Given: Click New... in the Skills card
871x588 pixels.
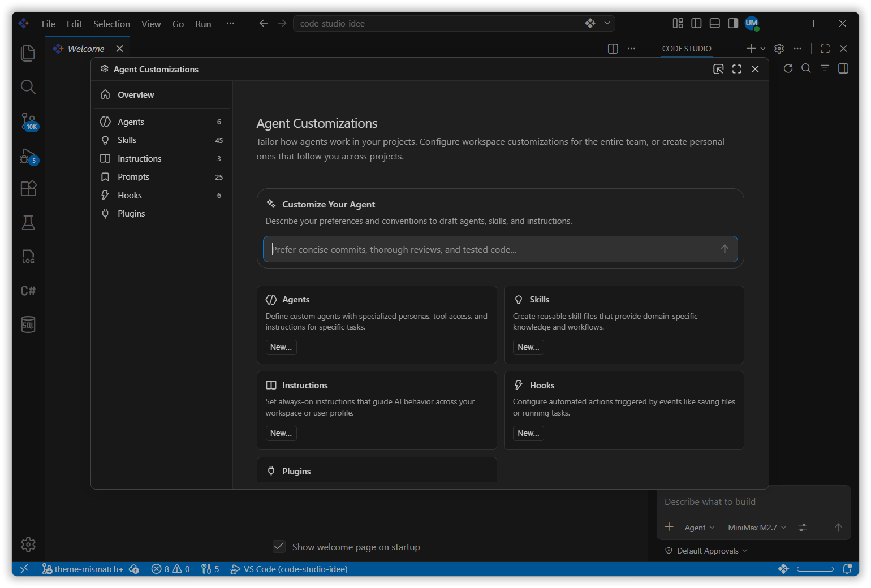Looking at the screenshot, I should coord(528,347).
